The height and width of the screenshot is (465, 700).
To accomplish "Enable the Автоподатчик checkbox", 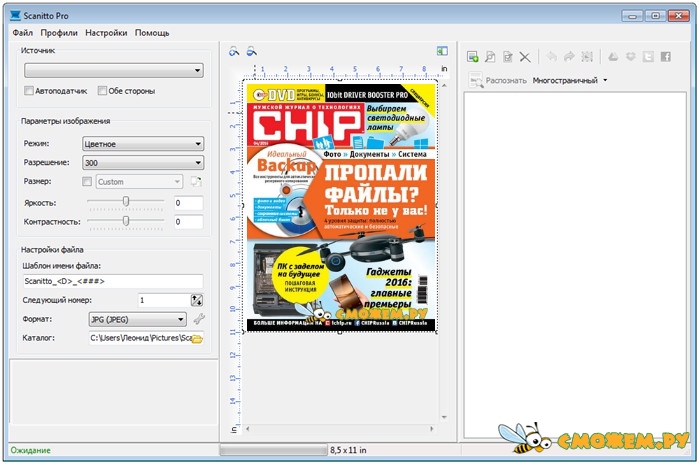I will point(29,91).
